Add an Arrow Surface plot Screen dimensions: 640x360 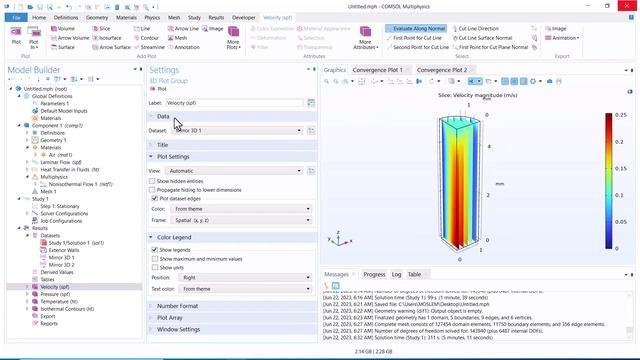pyautogui.click(x=111, y=47)
